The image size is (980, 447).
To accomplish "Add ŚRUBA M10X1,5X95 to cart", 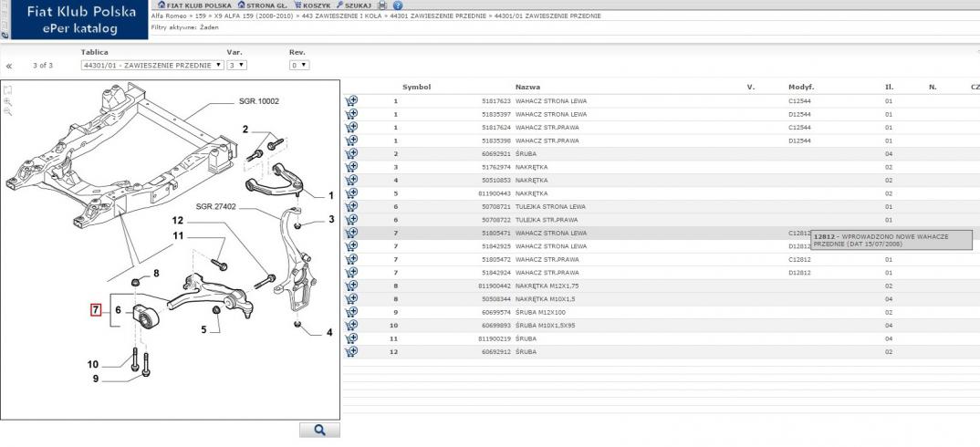I will (351, 325).
